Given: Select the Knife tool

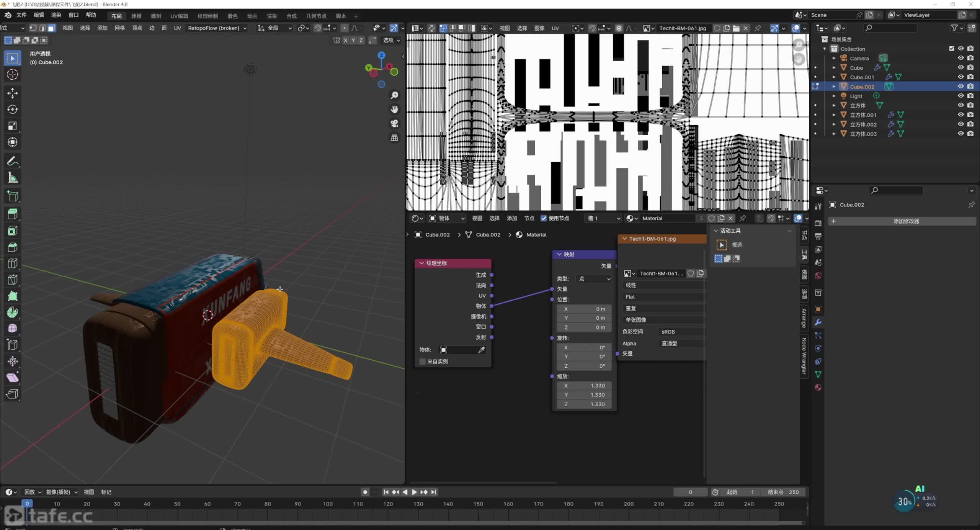Looking at the screenshot, I should coord(12,280).
